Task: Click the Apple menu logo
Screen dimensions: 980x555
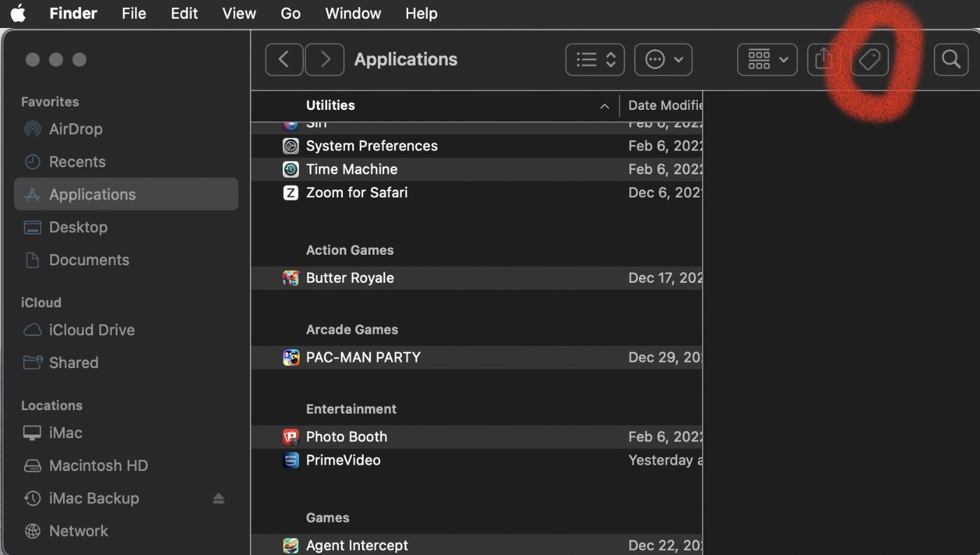Action: pos(18,13)
